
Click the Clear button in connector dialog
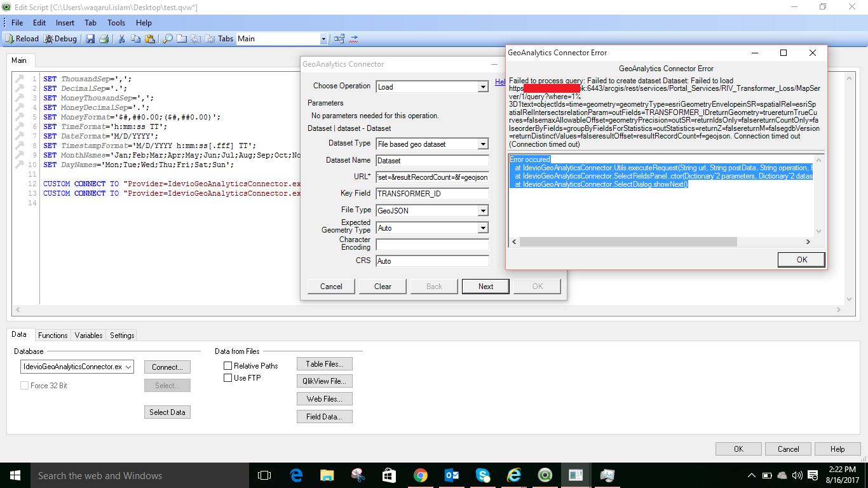(x=383, y=286)
